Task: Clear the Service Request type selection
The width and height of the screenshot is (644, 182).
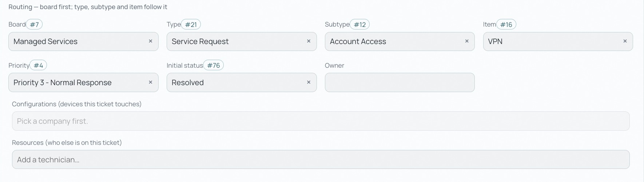Action: pos(309,41)
